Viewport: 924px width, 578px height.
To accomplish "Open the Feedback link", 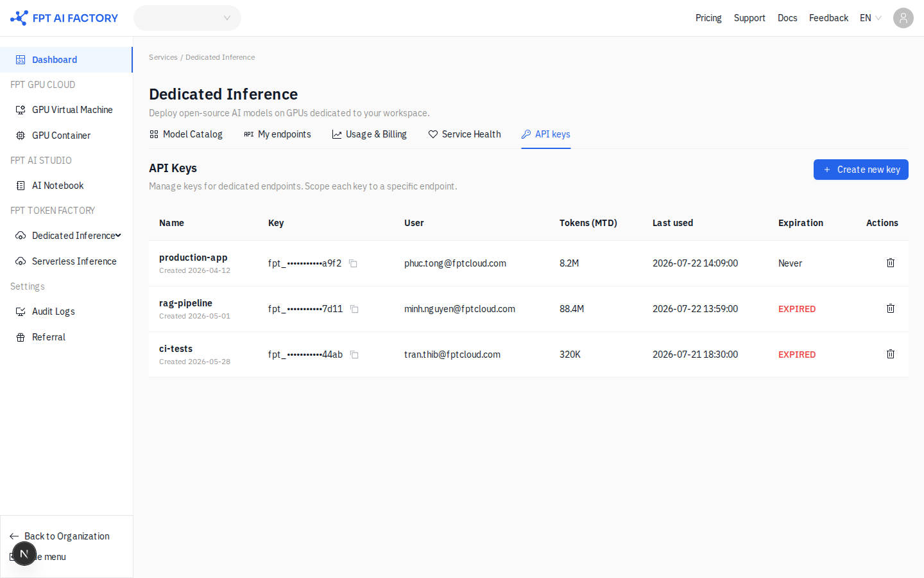I will [x=828, y=18].
